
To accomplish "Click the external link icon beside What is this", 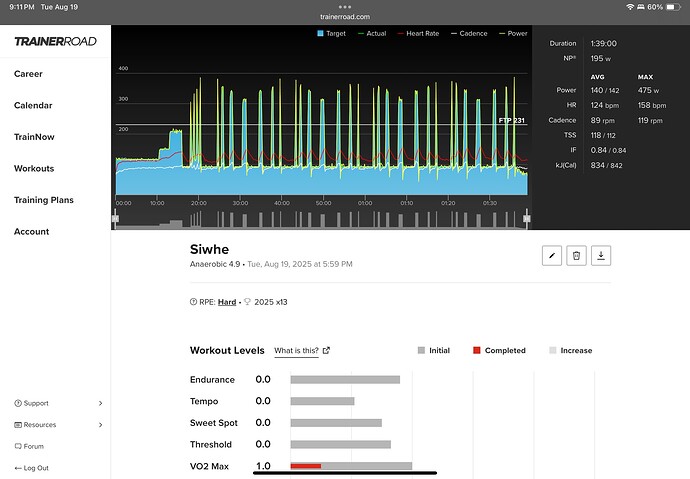I will coord(326,351).
